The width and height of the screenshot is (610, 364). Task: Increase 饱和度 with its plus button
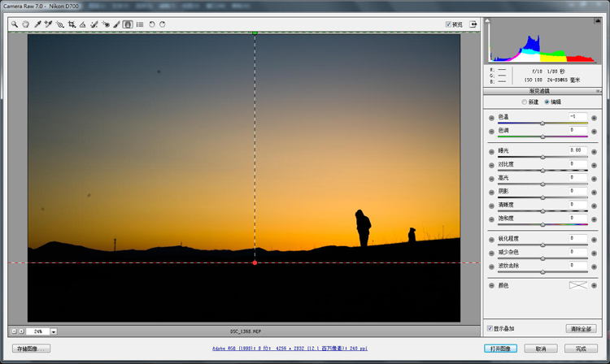[x=594, y=219]
